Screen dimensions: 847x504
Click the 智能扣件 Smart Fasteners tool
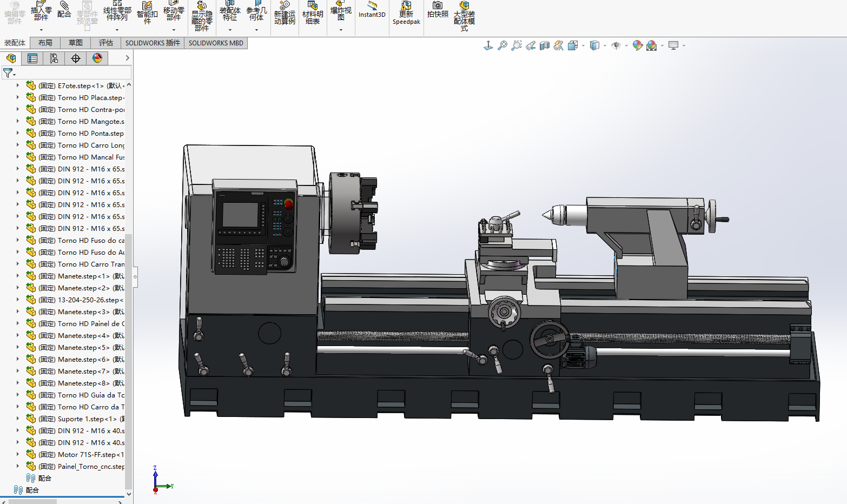click(147, 13)
